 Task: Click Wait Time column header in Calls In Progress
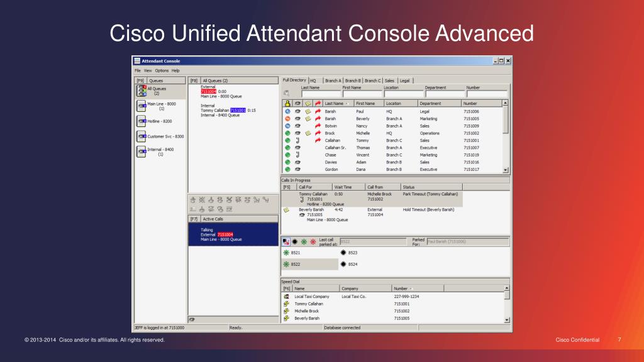(348, 187)
